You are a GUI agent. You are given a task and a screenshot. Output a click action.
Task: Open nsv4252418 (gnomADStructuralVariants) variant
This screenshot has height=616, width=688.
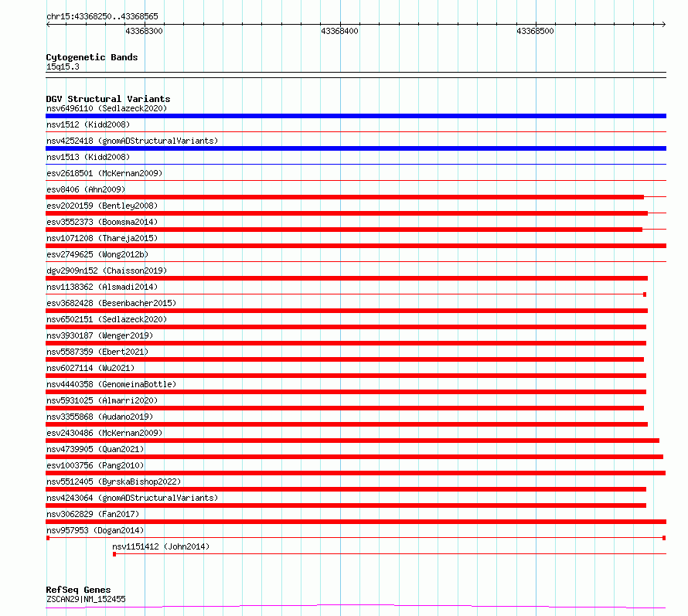(x=132, y=141)
